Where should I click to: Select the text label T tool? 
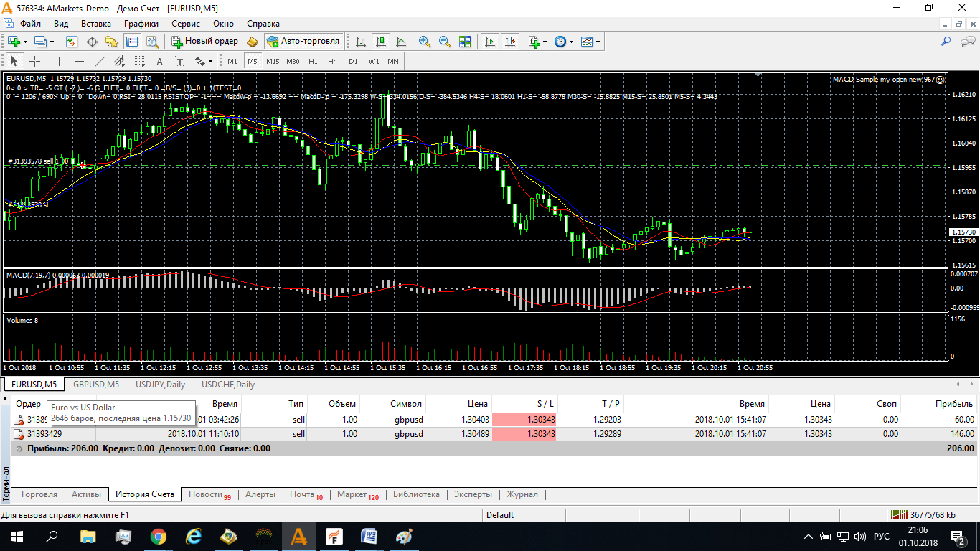pyautogui.click(x=180, y=61)
